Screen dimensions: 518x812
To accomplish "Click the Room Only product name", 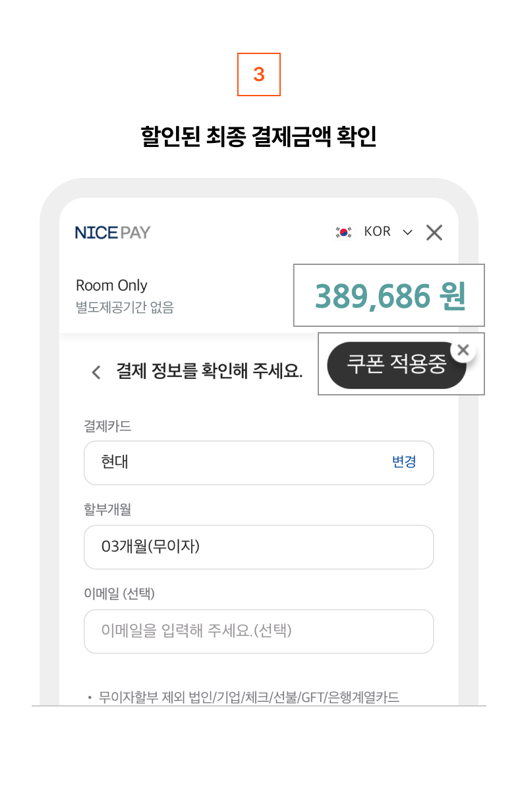I will pyautogui.click(x=111, y=285).
